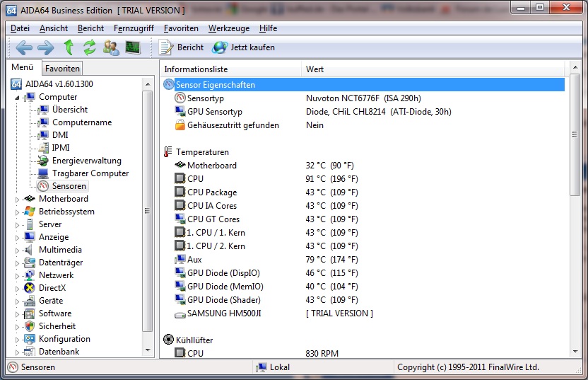The image size is (588, 380).
Task: Click the Geräte icon in tree
Action: click(x=30, y=301)
